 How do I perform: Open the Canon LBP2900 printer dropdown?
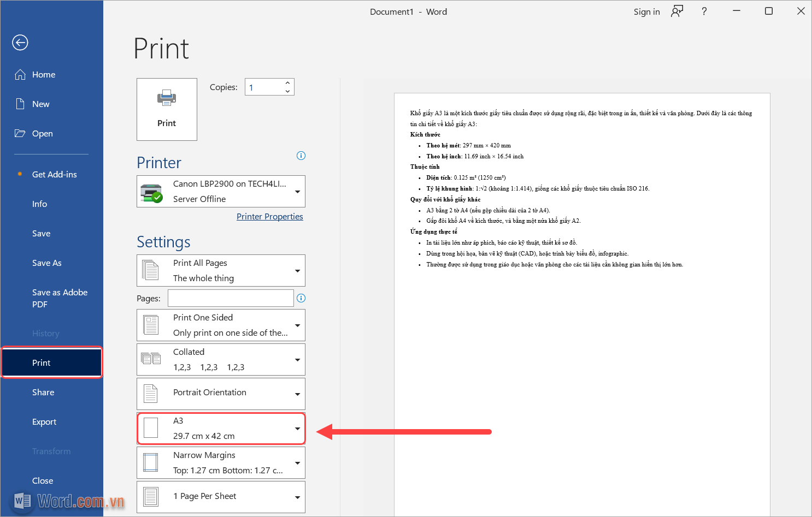221,192
